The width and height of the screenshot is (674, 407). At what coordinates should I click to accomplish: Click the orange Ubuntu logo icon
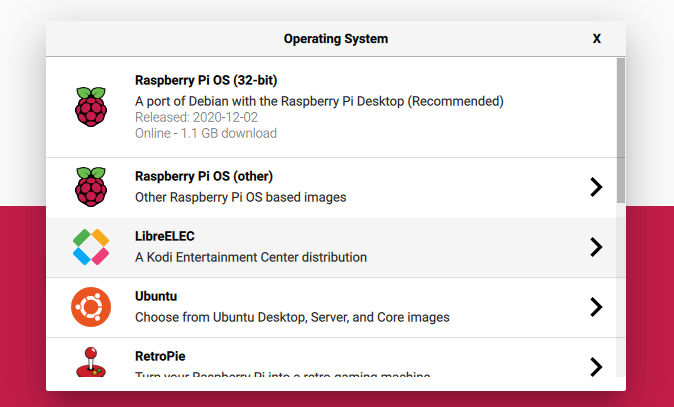[x=91, y=307]
